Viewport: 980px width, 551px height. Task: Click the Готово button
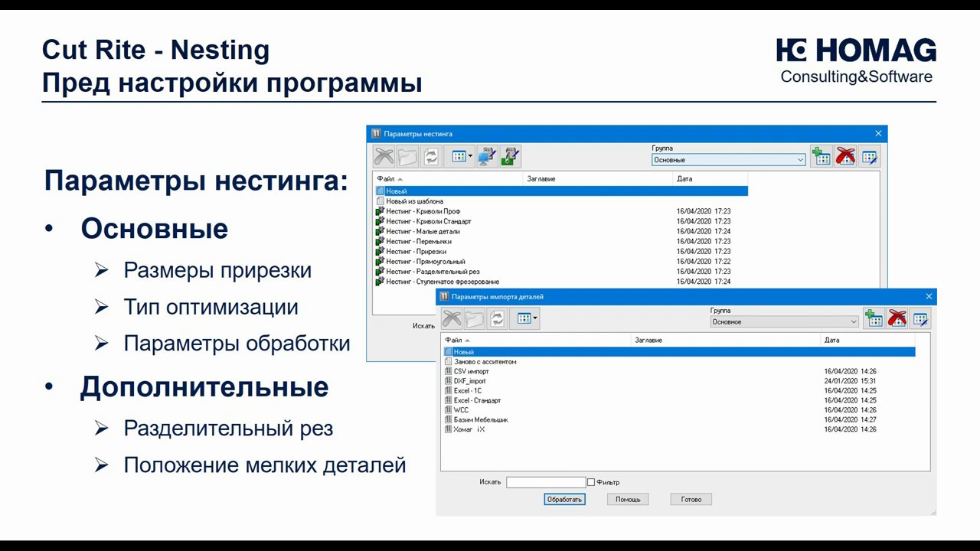[691, 499]
